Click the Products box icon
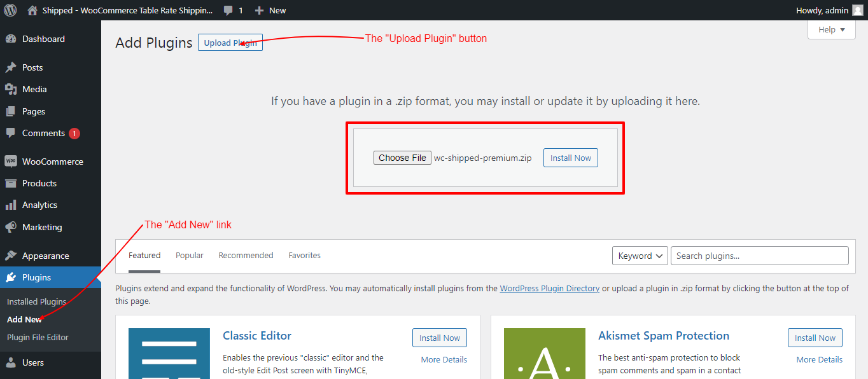 click(x=11, y=183)
